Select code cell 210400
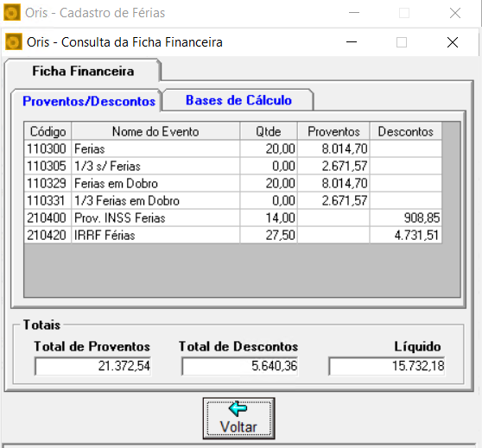The image size is (482, 448). tap(48, 218)
